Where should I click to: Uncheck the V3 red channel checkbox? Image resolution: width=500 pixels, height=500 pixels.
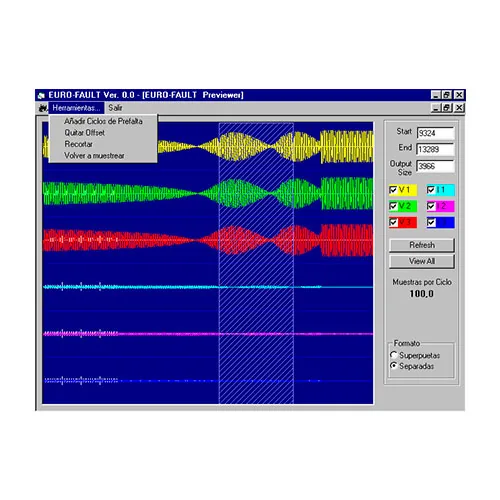tap(393, 222)
